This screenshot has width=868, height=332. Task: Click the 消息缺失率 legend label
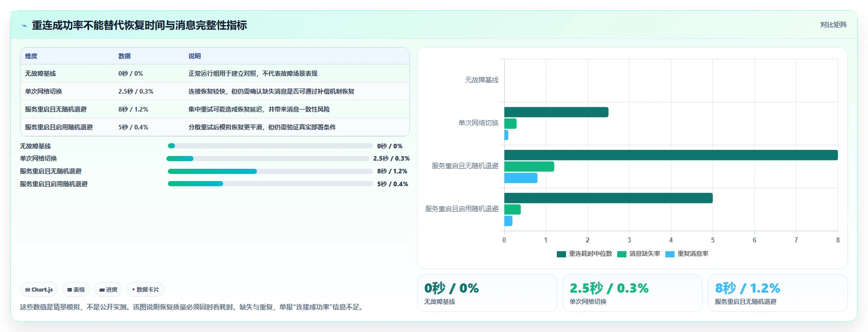pyautogui.click(x=645, y=254)
